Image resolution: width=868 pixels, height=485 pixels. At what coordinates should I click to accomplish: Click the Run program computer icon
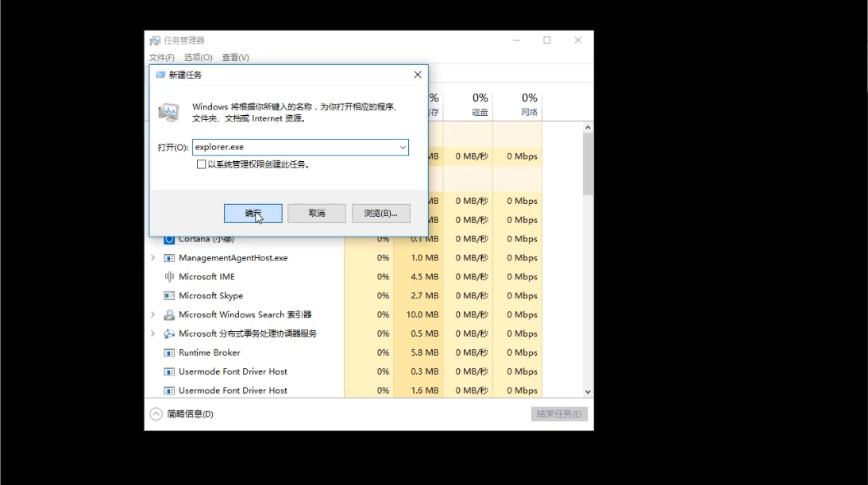[x=169, y=112]
